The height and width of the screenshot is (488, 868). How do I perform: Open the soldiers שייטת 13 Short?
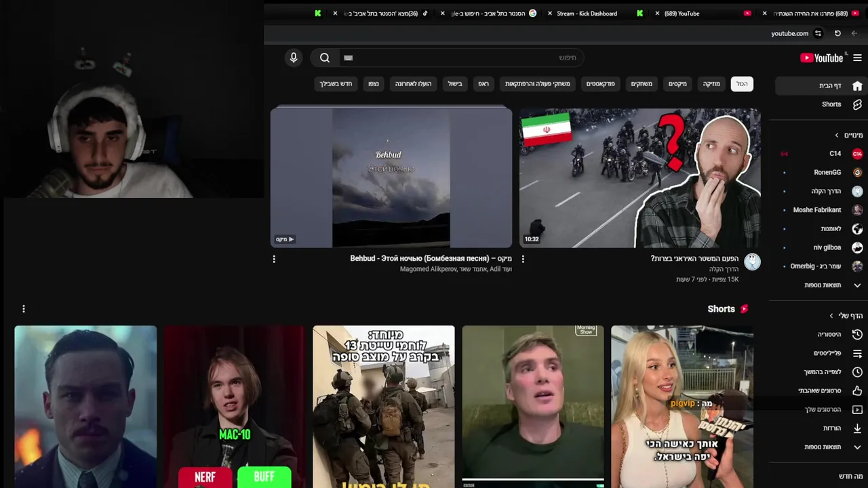pos(384,407)
